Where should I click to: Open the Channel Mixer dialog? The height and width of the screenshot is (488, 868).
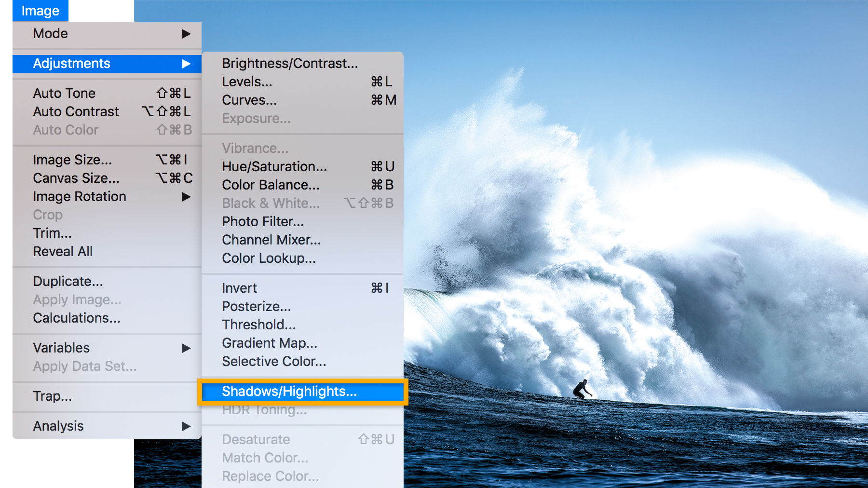271,240
